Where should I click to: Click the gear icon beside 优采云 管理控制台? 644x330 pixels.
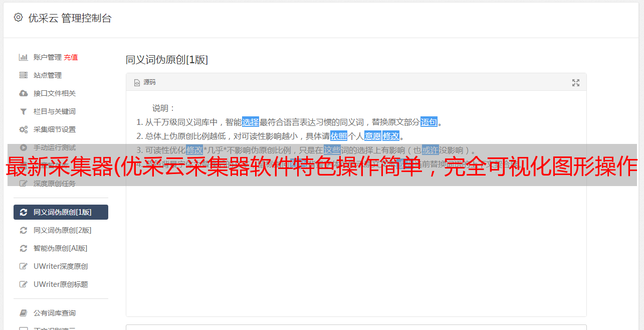click(19, 18)
